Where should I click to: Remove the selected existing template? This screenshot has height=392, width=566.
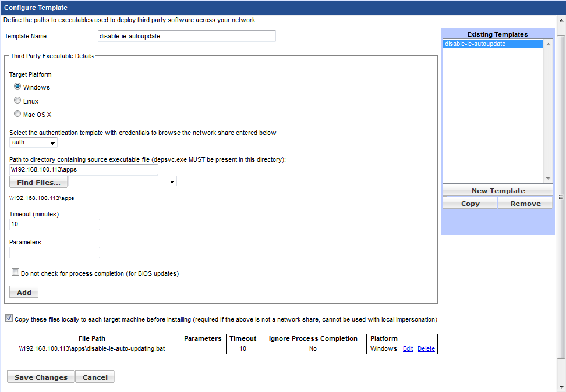coord(525,203)
